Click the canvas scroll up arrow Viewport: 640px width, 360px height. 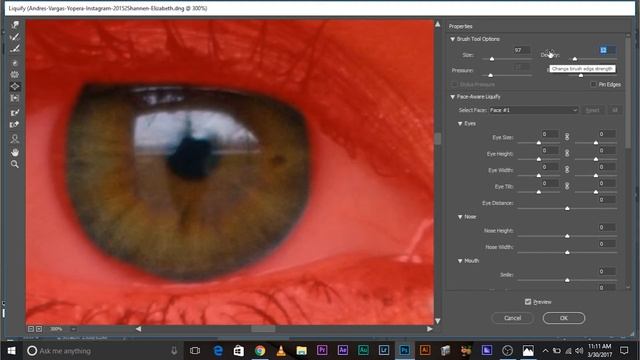tap(438, 24)
